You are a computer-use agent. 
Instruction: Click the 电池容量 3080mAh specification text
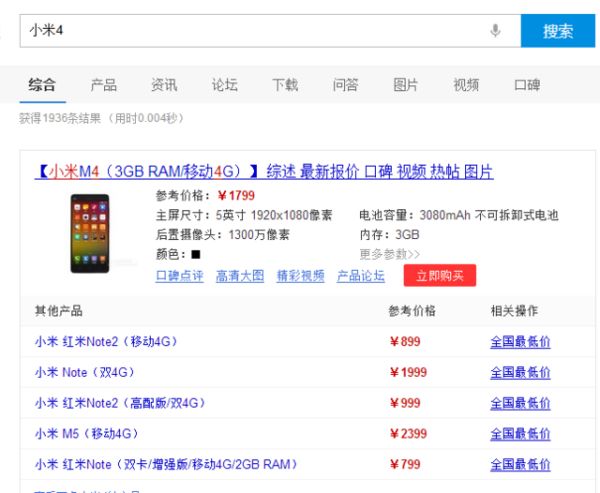[459, 215]
